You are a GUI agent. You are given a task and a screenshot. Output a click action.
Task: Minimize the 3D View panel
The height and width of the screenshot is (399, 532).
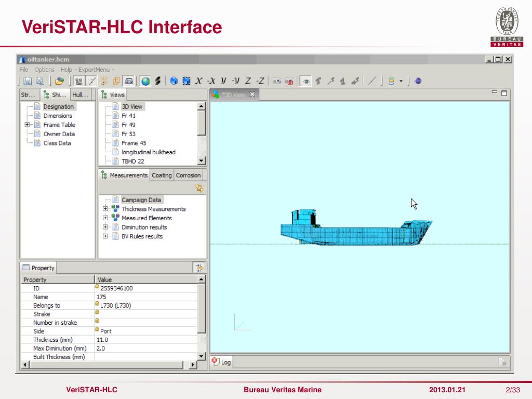[x=495, y=92]
